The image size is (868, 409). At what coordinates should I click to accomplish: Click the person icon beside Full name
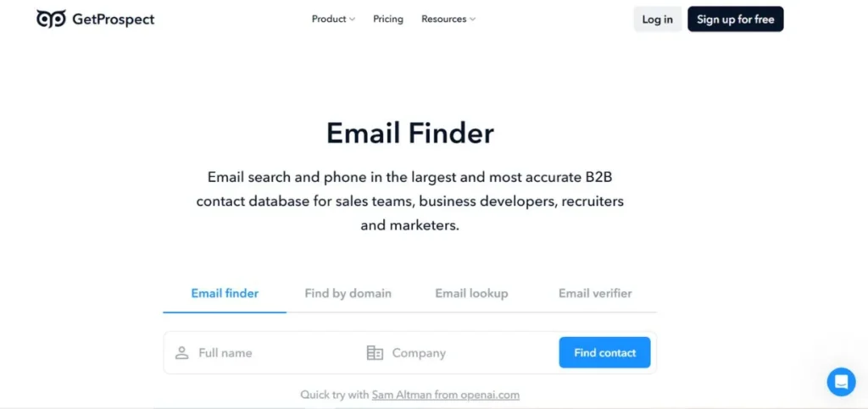tap(181, 353)
